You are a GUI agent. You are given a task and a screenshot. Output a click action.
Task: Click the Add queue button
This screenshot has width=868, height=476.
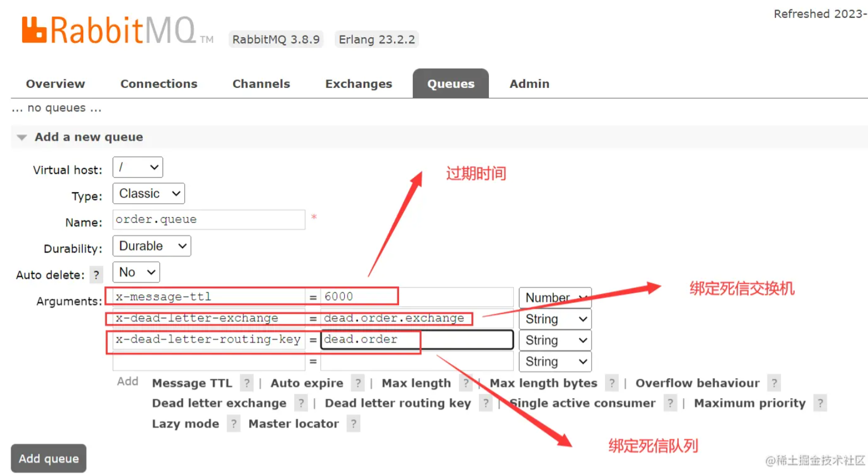click(x=49, y=459)
